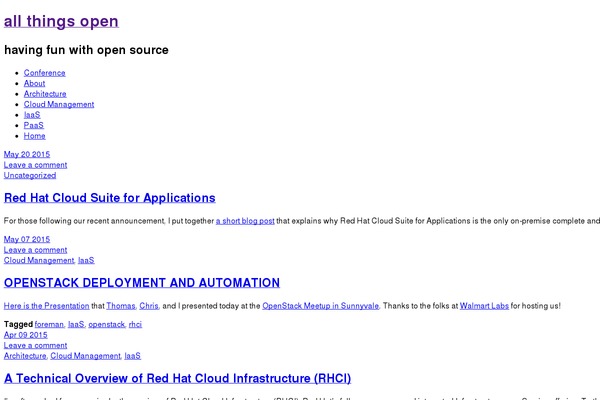
Task: Open the Conference navigation link
Action: coord(44,73)
